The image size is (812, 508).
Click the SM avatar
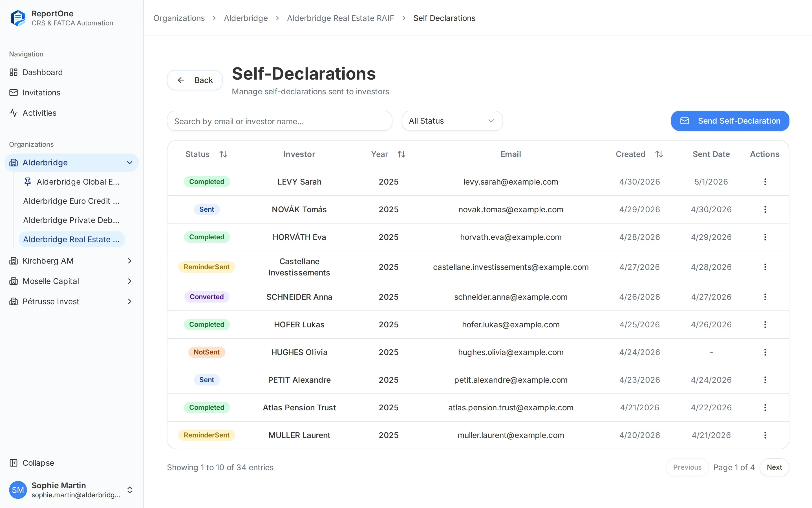click(18, 490)
